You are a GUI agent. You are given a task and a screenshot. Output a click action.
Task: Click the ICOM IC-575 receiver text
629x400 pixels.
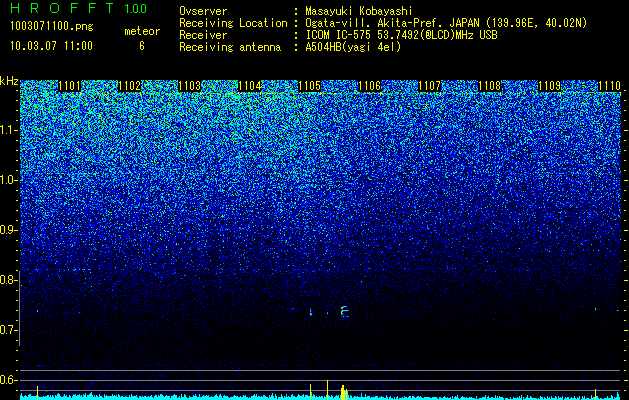pos(401,35)
